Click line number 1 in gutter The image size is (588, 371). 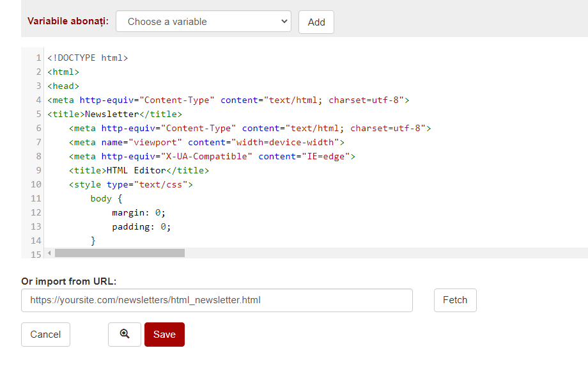click(x=38, y=58)
